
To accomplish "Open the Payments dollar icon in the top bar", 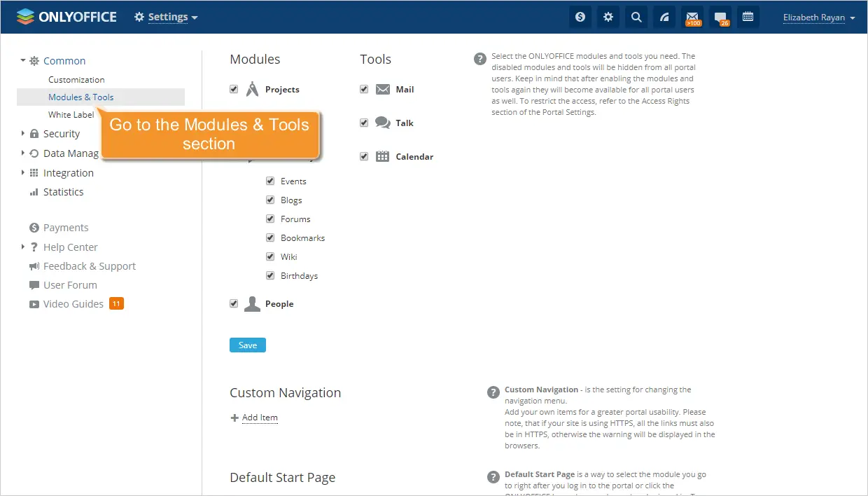I will point(580,17).
